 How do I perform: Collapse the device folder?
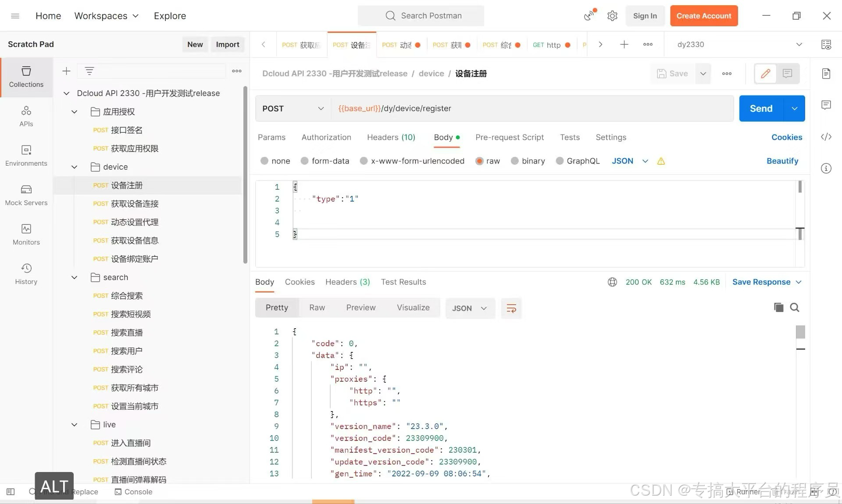coord(75,167)
